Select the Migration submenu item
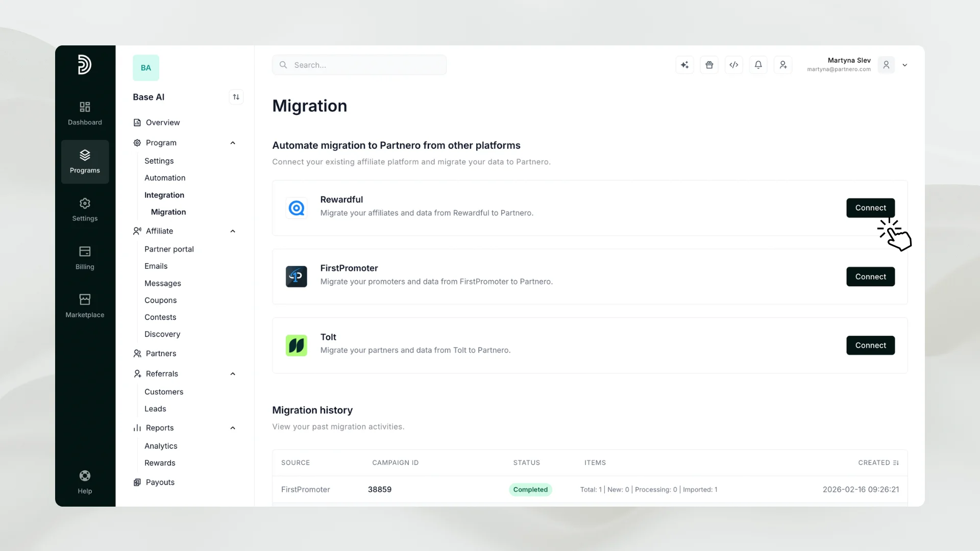Viewport: 980px width, 551px height. pyautogui.click(x=168, y=212)
